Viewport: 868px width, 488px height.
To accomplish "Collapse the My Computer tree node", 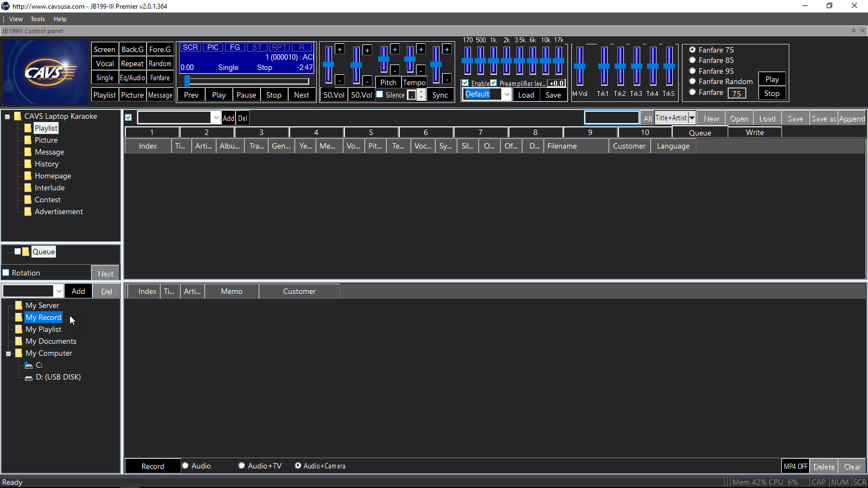I will (x=8, y=354).
